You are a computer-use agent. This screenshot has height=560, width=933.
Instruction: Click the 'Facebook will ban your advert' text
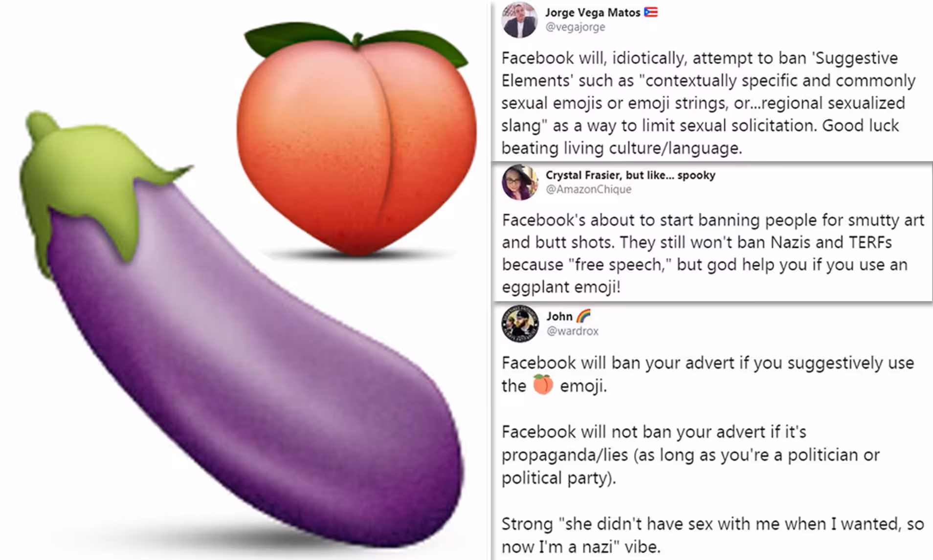tap(708, 374)
